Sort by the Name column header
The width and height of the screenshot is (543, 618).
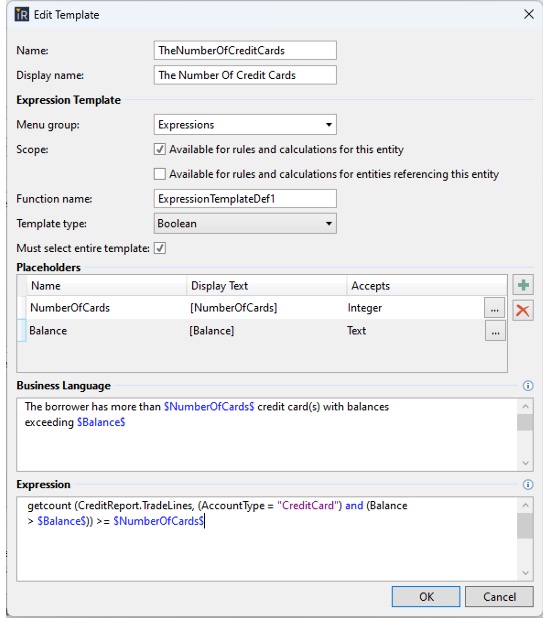106,286
